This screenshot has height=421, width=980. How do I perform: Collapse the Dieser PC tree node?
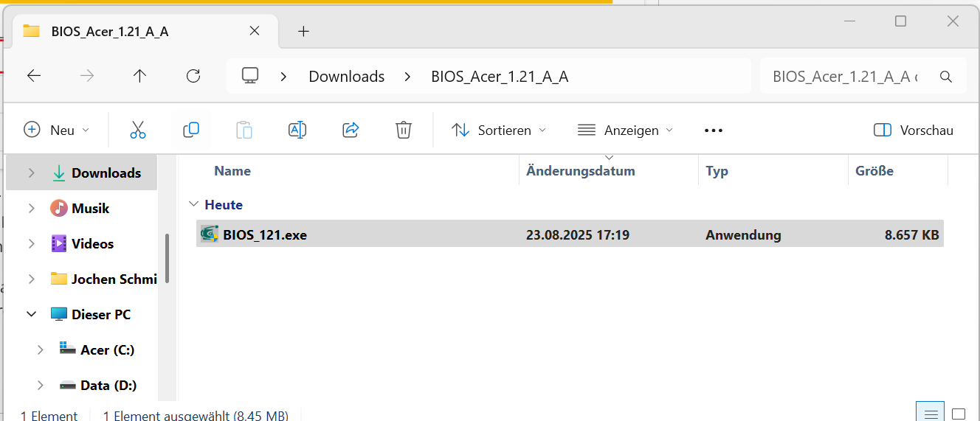(31, 314)
